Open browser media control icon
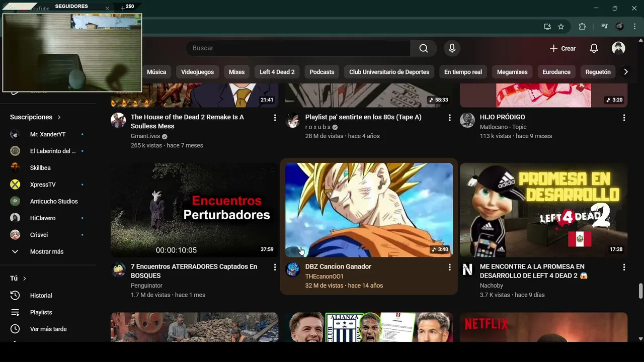 604,27
